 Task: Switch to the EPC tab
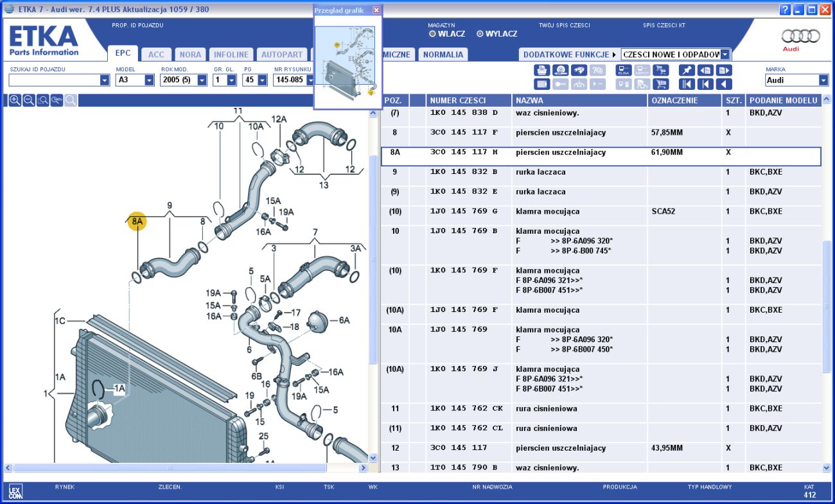(123, 54)
